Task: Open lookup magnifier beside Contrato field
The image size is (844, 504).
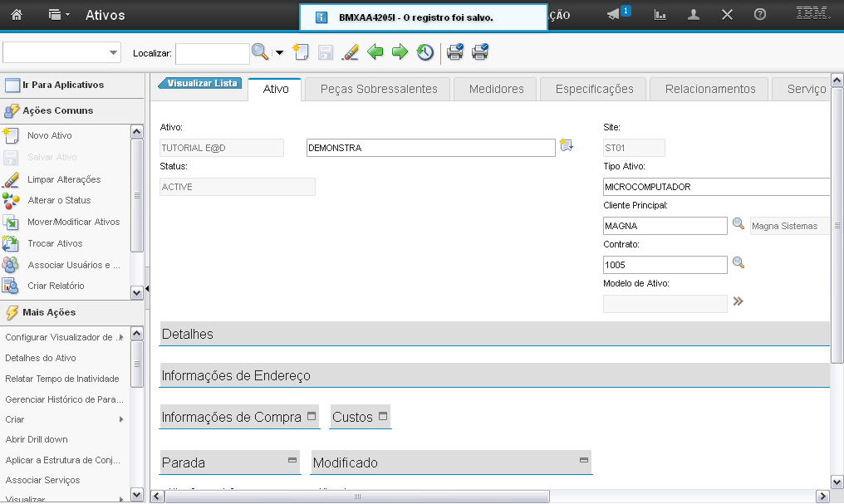Action: click(738, 263)
